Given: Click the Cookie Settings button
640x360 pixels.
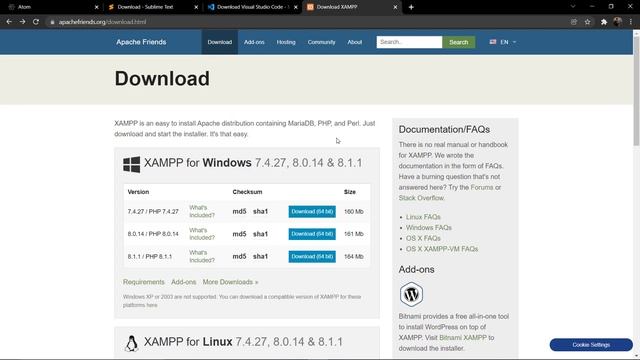Looking at the screenshot, I should 591,345.
